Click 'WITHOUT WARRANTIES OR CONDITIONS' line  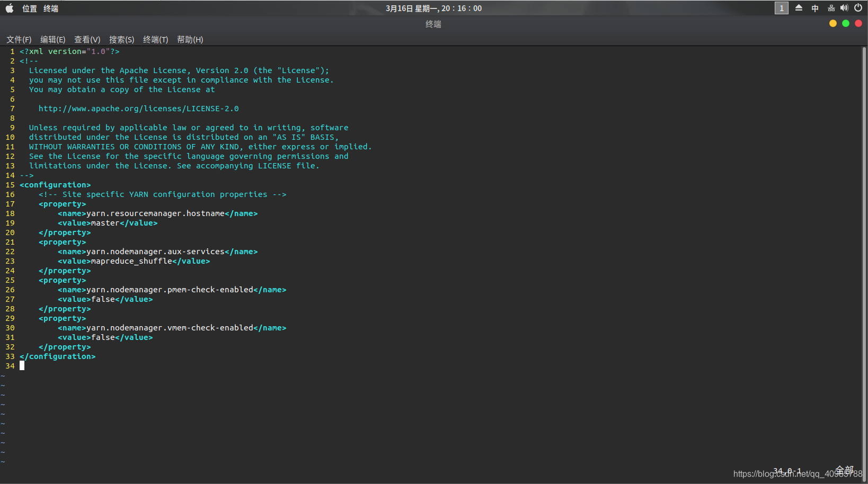(200, 147)
